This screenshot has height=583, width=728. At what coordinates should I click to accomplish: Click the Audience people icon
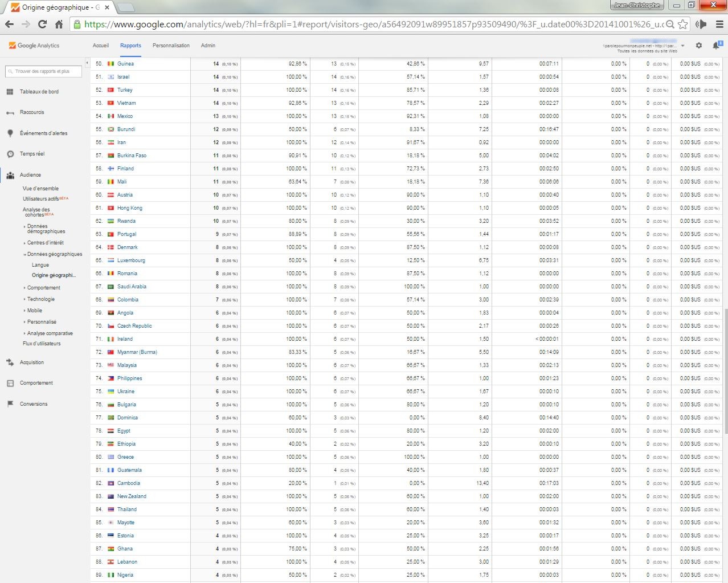[10, 175]
